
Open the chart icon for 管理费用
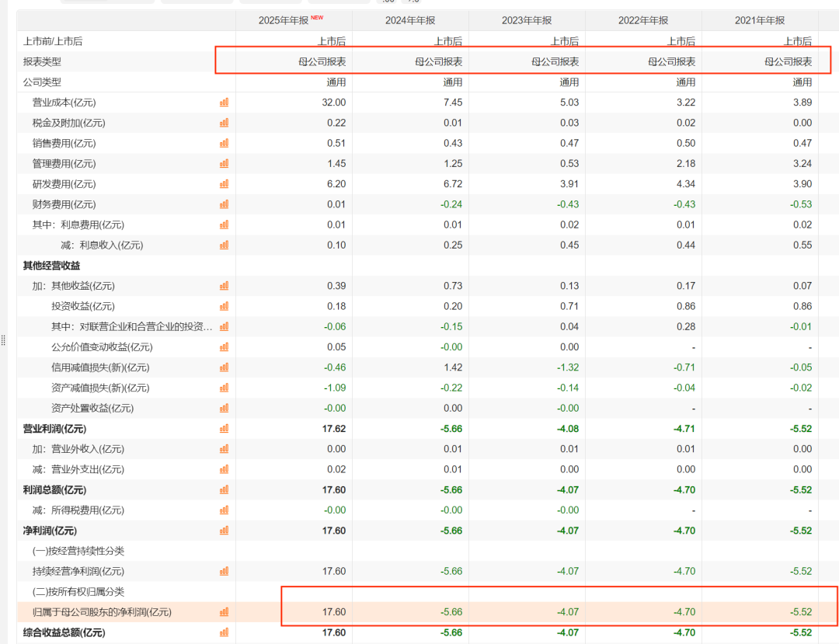[224, 163]
